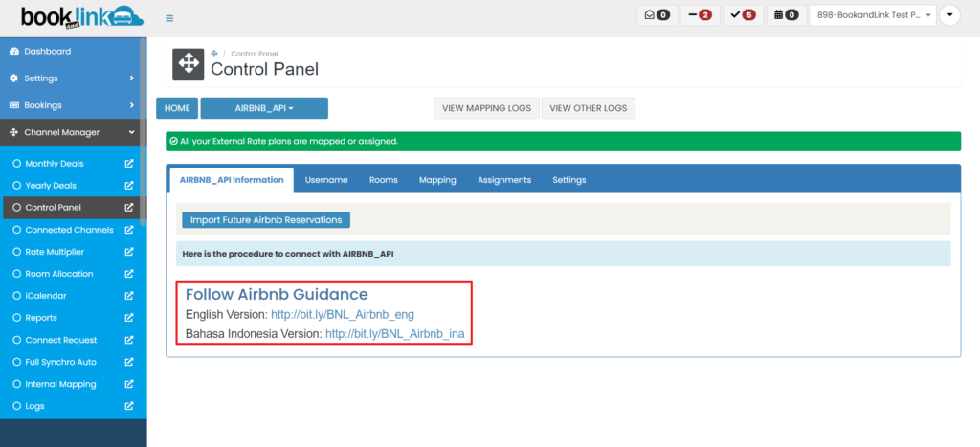Open Bahasa Indonesia Version bit.ly link
Screen dimensions: 980x447
point(395,334)
